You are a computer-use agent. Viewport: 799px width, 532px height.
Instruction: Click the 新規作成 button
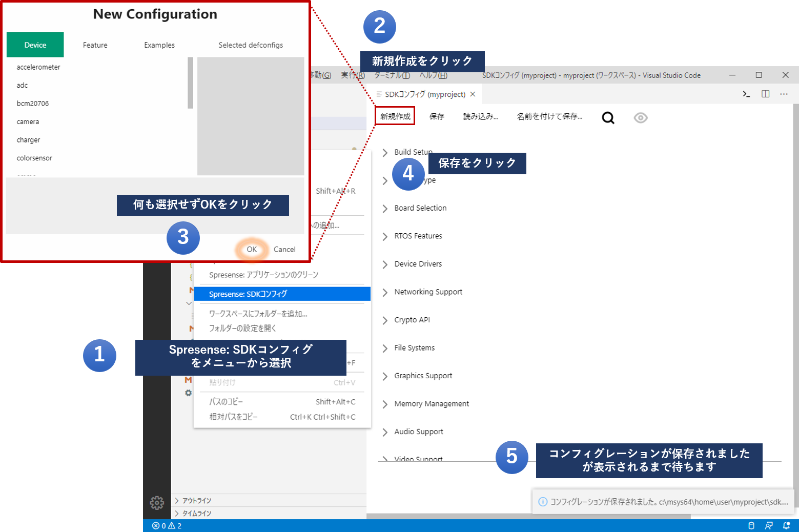(x=395, y=116)
